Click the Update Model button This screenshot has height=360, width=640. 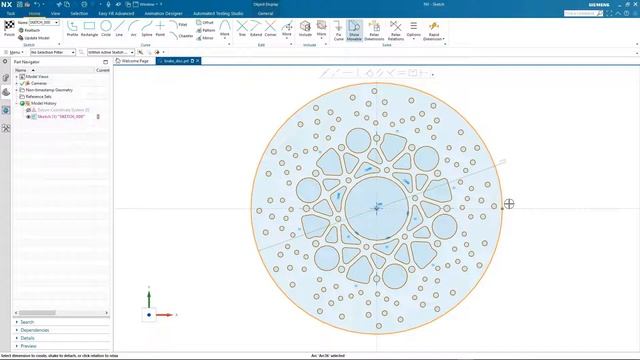coord(34,38)
